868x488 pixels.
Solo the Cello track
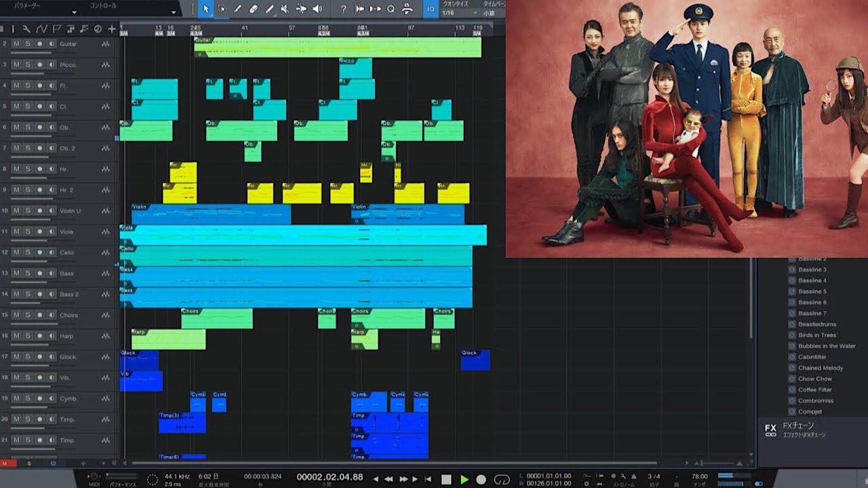[28, 253]
